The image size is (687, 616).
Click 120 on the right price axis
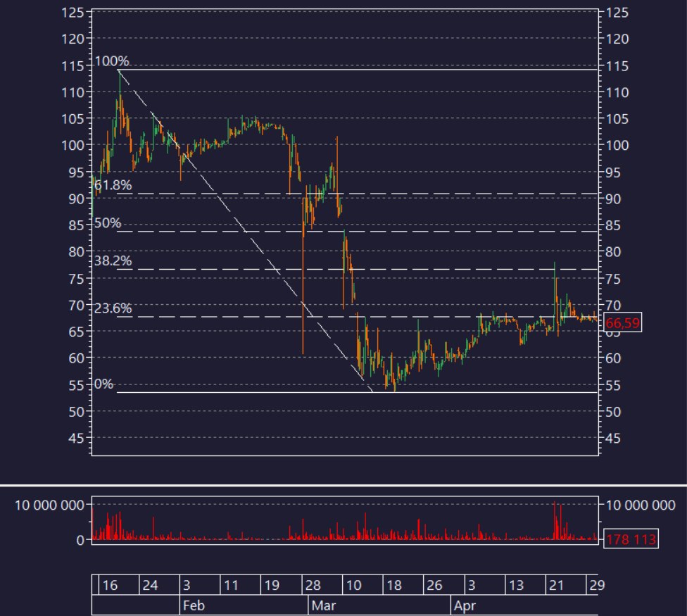617,39
